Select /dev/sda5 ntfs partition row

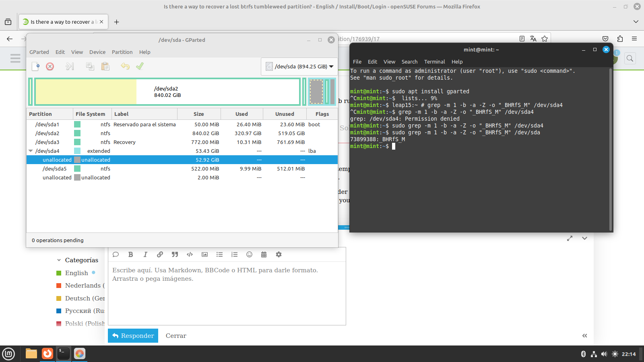click(x=182, y=169)
